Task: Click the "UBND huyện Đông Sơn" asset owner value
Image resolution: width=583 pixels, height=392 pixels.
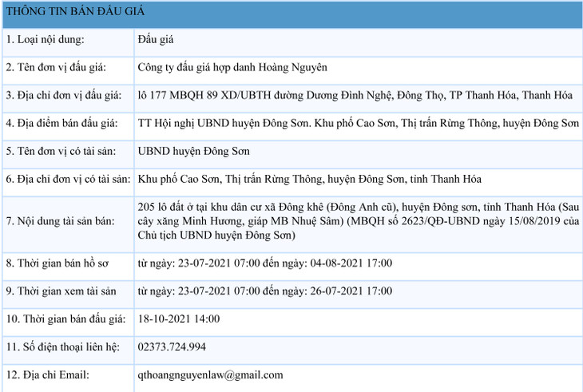Action: [192, 151]
